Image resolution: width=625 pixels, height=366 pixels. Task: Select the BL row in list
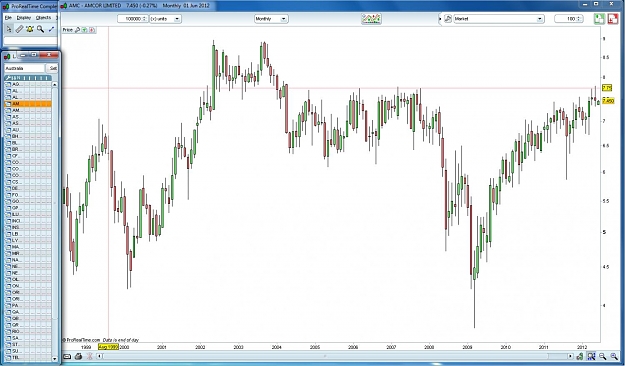coord(28,143)
